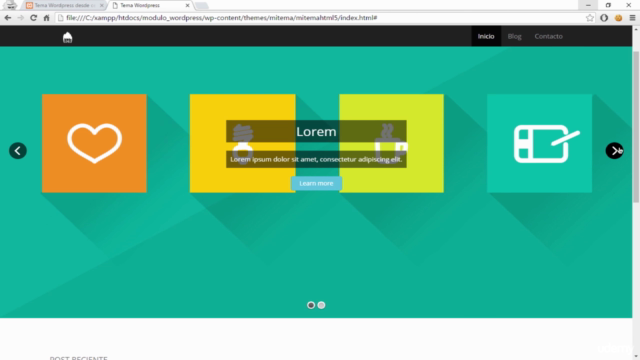Click the circular extension icon beside star
640x360 pixels.
[x=604, y=18]
